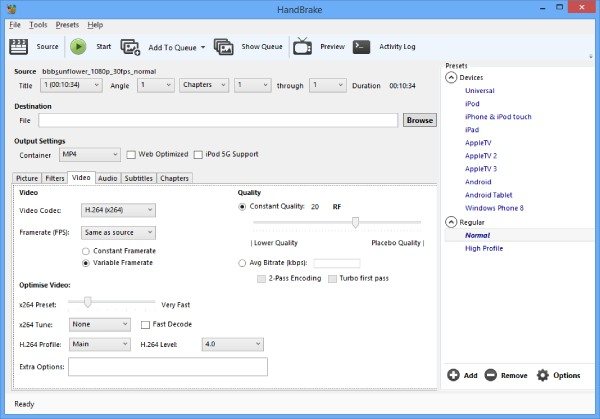Viewport: 600px width, 419px height.
Task: Start encoding with the green play icon
Action: tap(78, 47)
